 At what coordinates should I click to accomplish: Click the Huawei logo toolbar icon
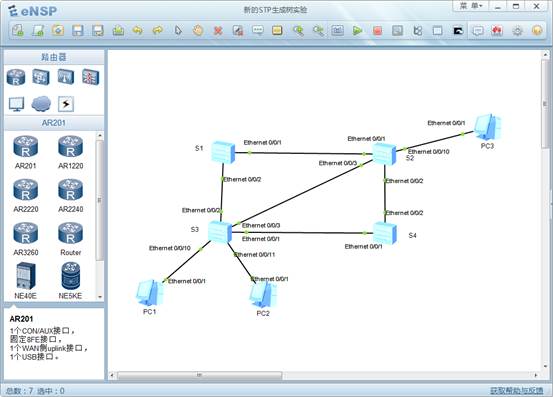[x=497, y=31]
